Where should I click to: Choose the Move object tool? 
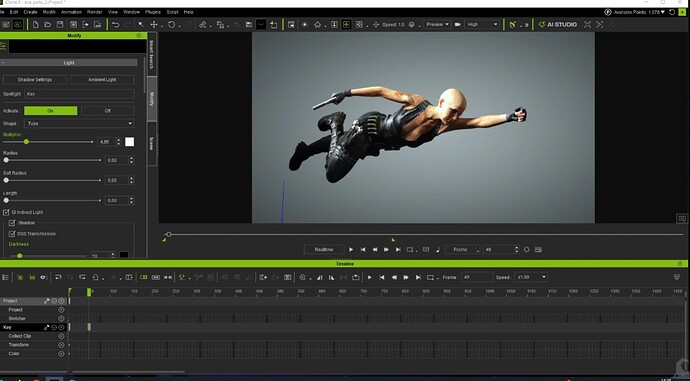(154, 25)
